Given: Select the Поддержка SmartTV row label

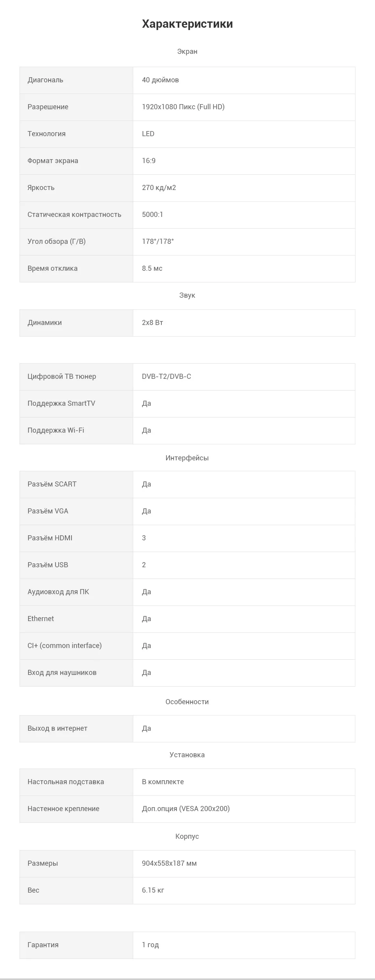Looking at the screenshot, I should pyautogui.click(x=61, y=403).
